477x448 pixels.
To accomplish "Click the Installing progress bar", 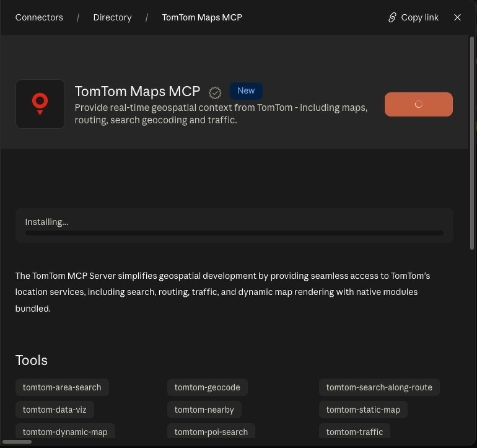I will pyautogui.click(x=234, y=233).
